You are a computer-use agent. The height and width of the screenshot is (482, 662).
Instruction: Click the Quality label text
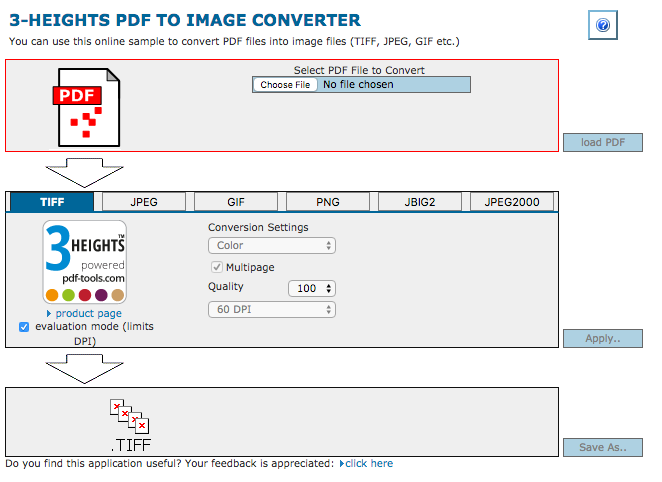[225, 287]
